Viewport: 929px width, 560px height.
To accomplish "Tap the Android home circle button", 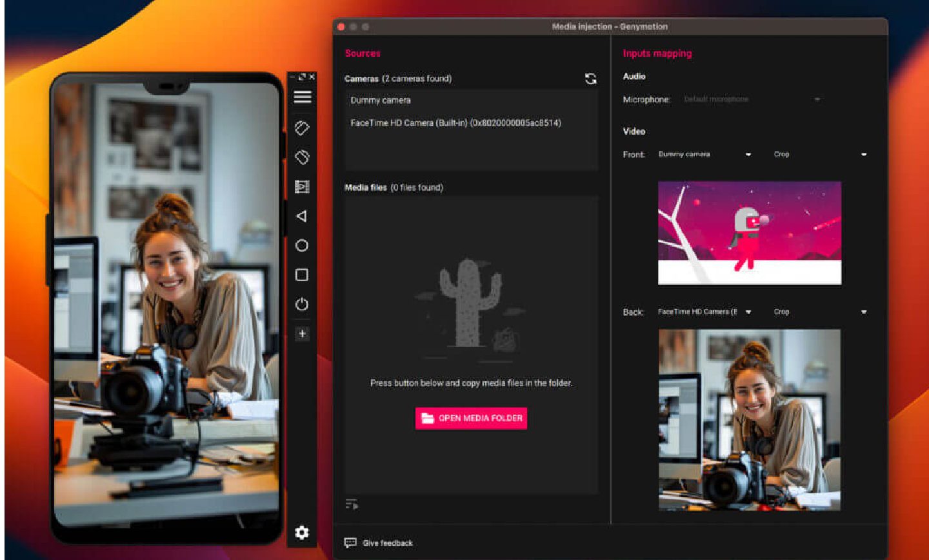I will (301, 245).
